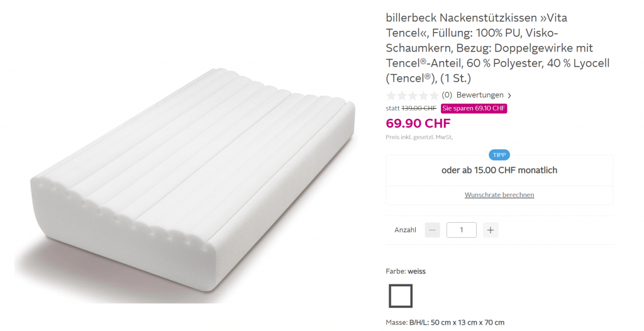Screen dimensions: 644x331
Task: Click the 69.90 CHF sale price
Action: pos(418,123)
